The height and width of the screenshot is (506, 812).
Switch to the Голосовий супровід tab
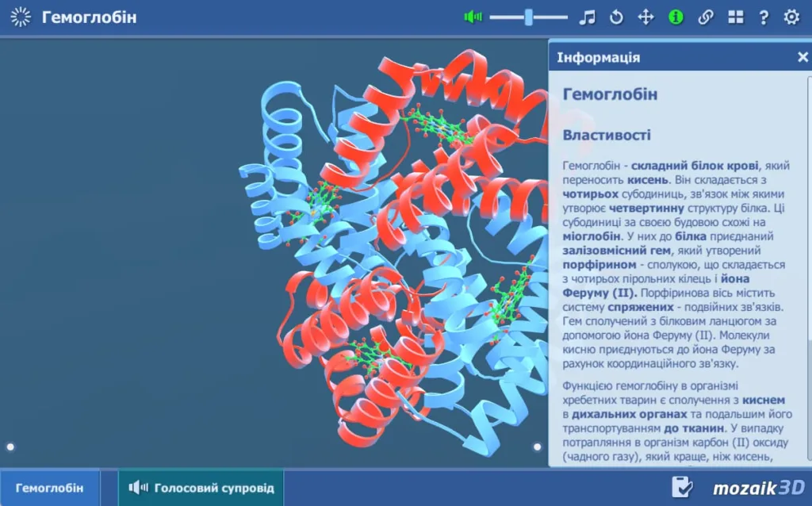point(201,488)
